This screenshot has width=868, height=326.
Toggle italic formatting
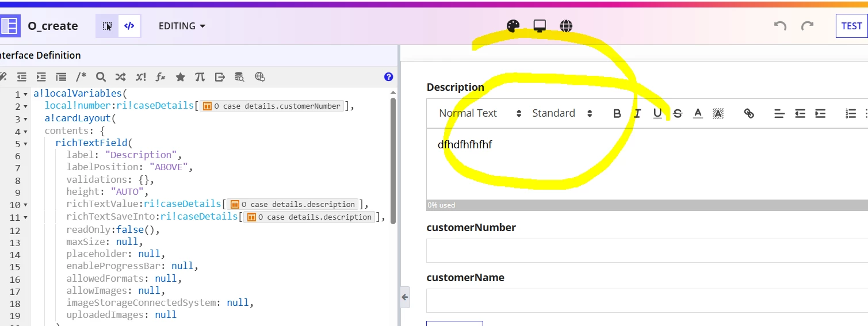(x=637, y=113)
